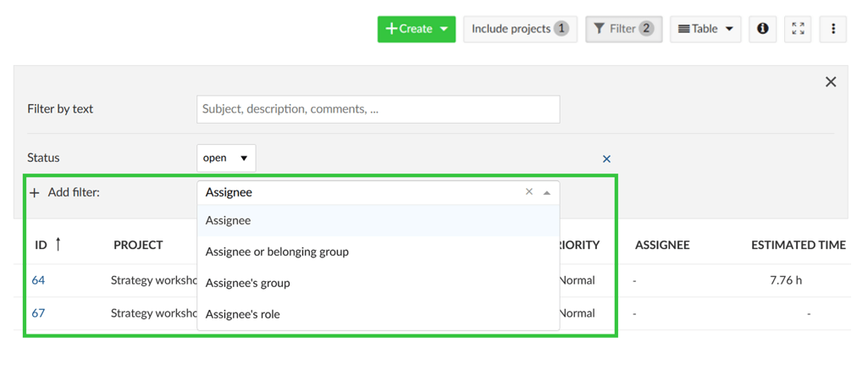868x376 pixels.
Task: Pick 'Assignee's group' from the list
Action: (248, 283)
